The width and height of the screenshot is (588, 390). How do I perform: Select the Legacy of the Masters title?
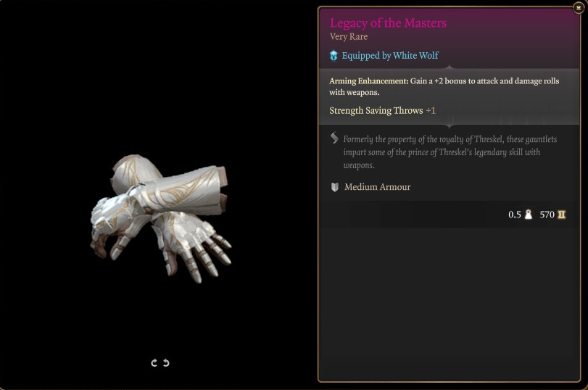tap(388, 23)
